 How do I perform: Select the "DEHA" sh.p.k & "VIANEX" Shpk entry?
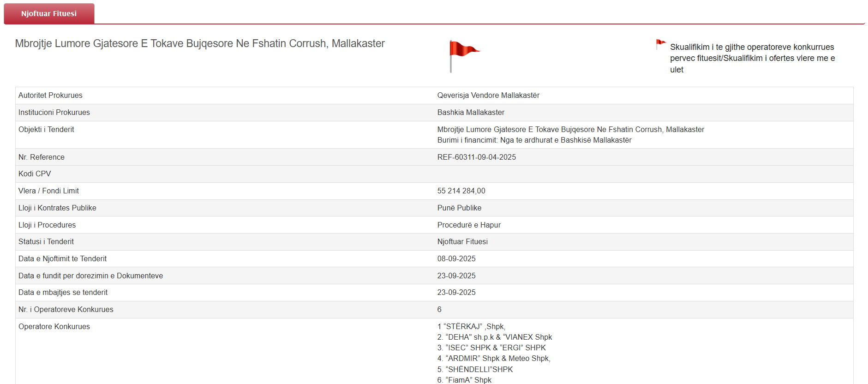pyautogui.click(x=494, y=337)
